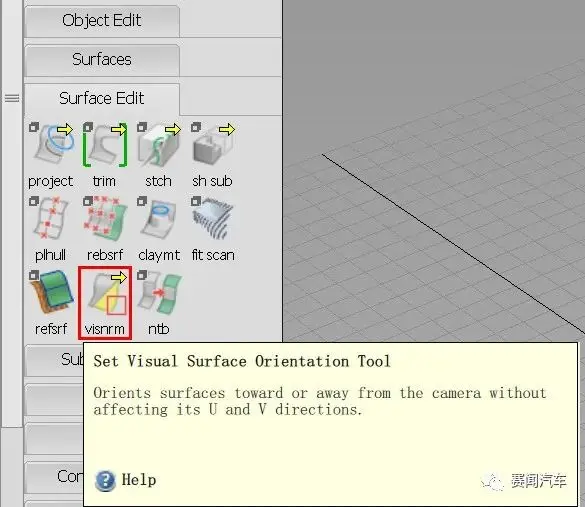Open option box of fit scan tool
The height and width of the screenshot is (507, 585).
[x=195, y=201]
